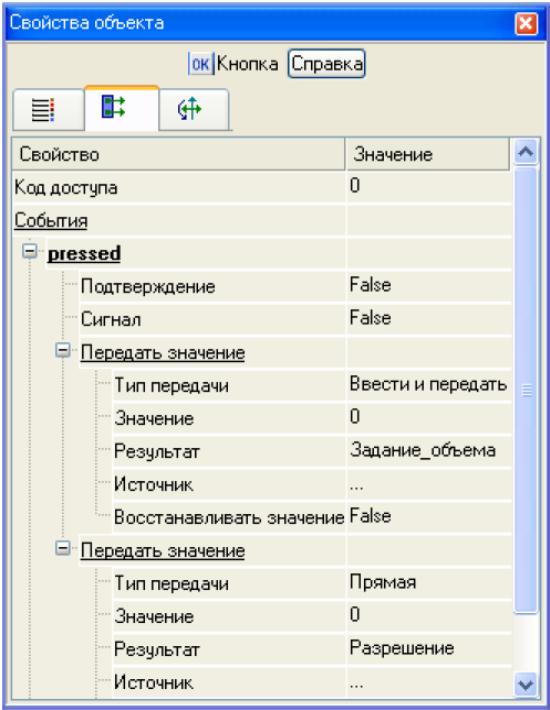550x710 pixels.
Task: Click the OK button icon beside Кнопка
Action: click(201, 64)
